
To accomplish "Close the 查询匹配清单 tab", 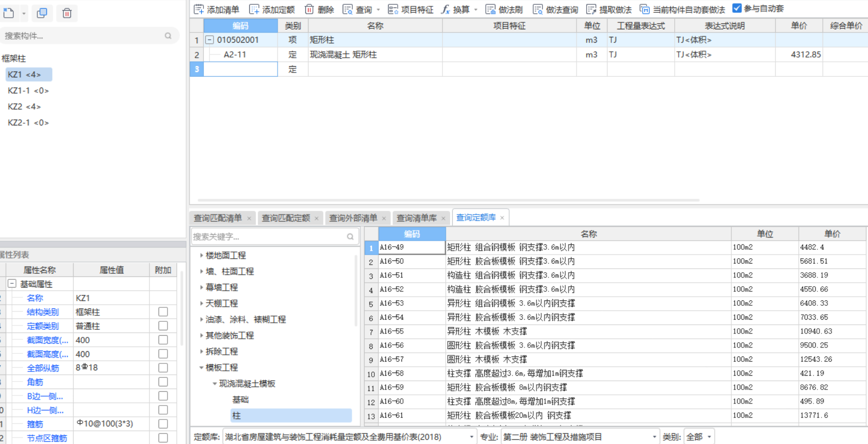I will [249, 218].
